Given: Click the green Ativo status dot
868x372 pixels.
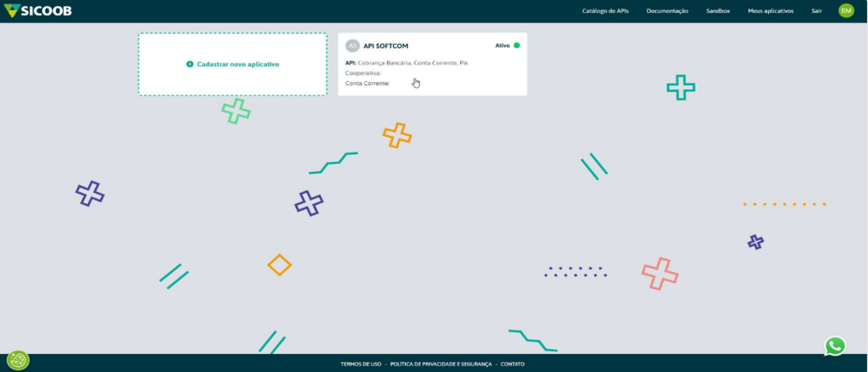Looking at the screenshot, I should click(516, 46).
